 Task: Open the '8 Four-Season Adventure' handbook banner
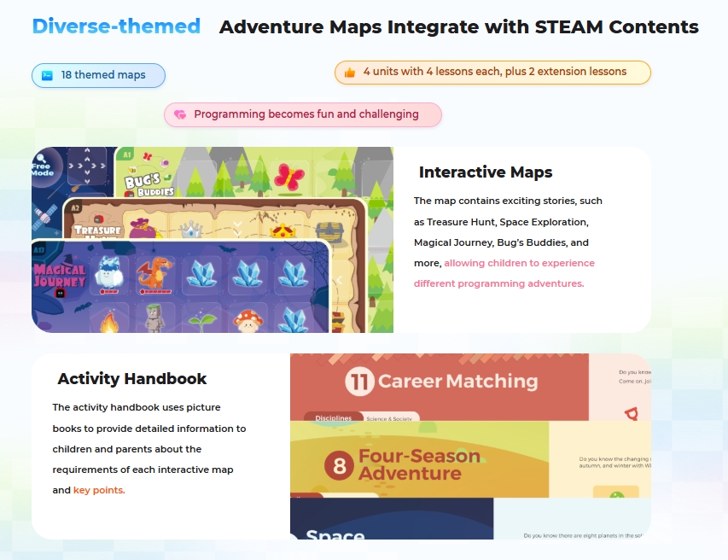[x=419, y=459]
